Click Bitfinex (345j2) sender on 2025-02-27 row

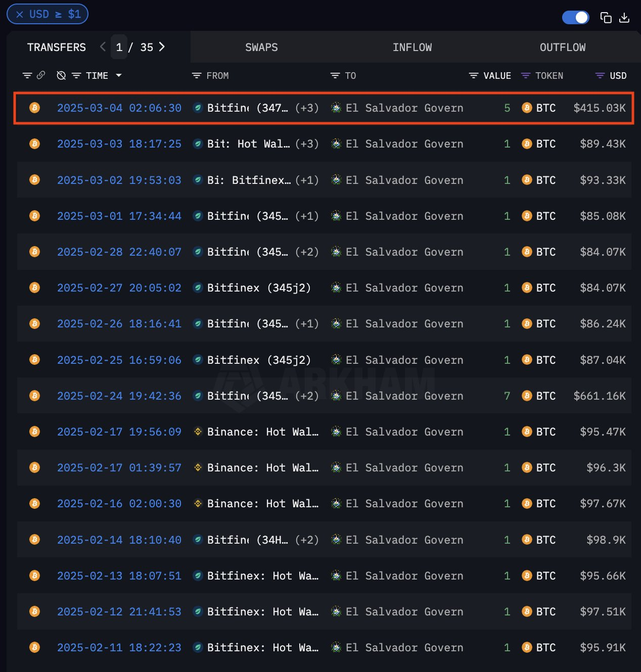pos(258,288)
